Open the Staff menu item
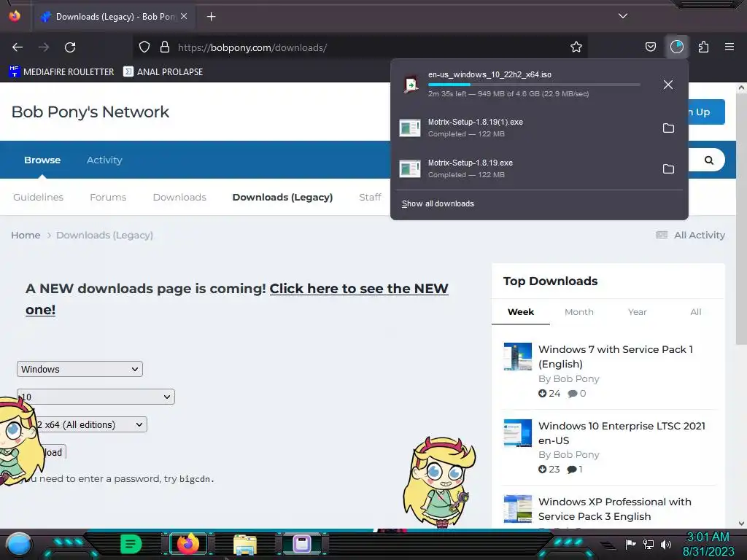747x560 pixels. [370, 197]
